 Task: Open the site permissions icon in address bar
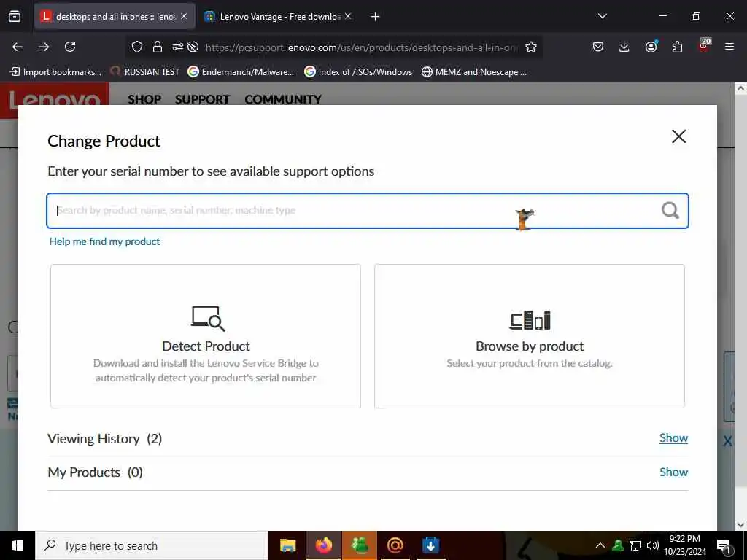(x=178, y=47)
